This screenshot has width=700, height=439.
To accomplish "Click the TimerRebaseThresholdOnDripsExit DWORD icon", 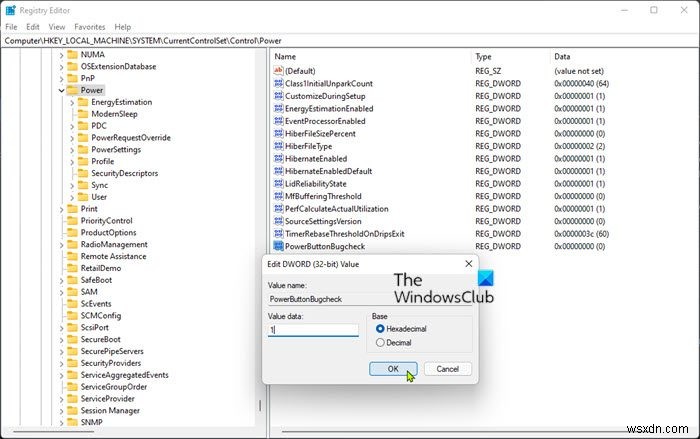I will pyautogui.click(x=278, y=233).
